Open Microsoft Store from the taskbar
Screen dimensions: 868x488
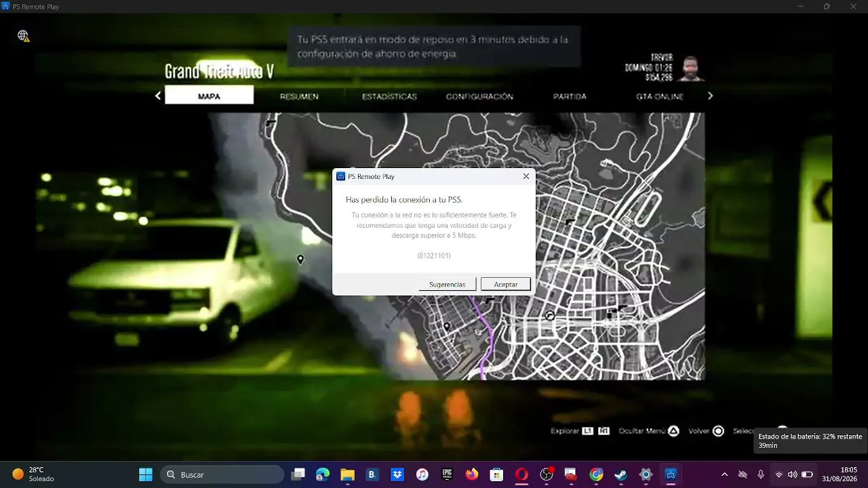coord(496,474)
